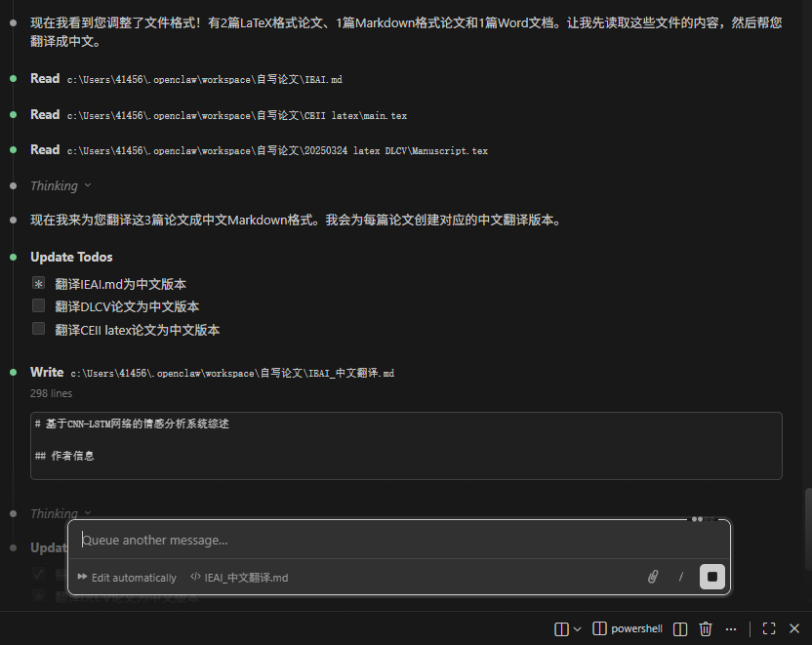Check the 翻译DLCV论文为中文版本 todo box

click(x=38, y=306)
